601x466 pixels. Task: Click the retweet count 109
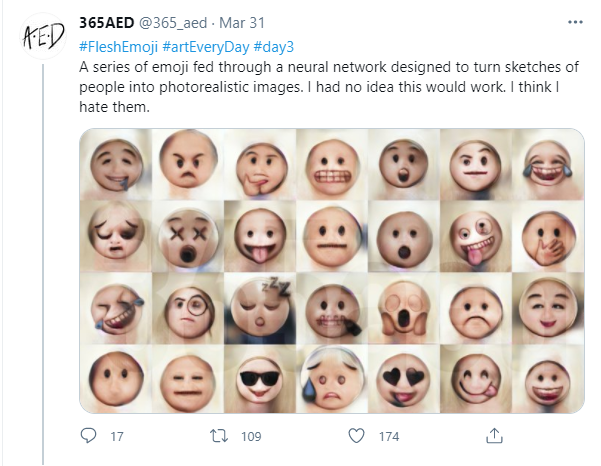251,437
